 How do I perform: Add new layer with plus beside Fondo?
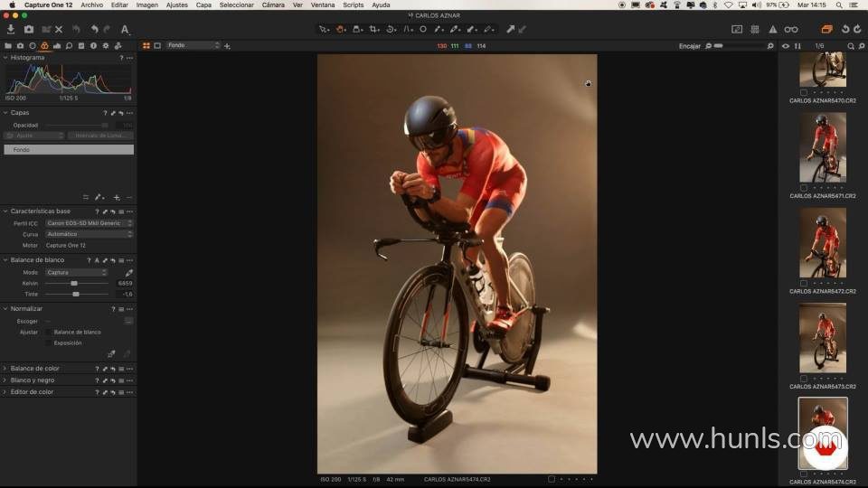[x=227, y=46]
